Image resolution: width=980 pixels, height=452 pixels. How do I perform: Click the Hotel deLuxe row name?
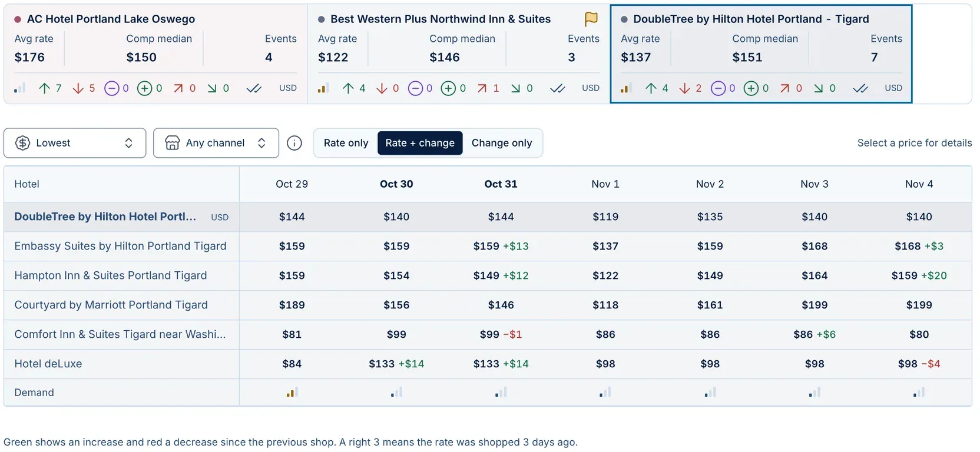[x=48, y=364]
